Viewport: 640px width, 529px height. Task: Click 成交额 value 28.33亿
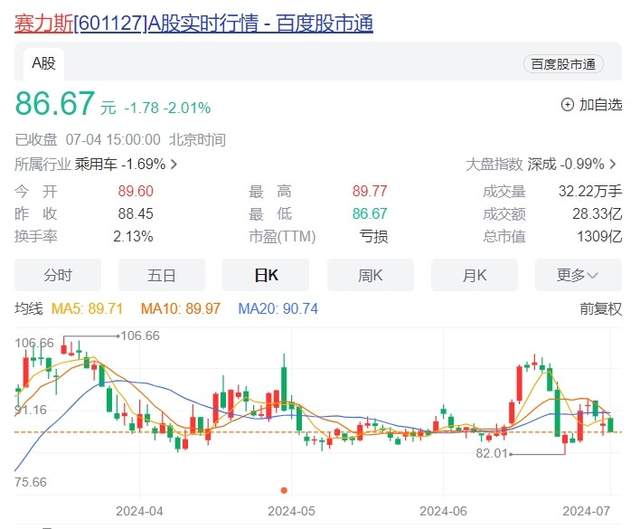pyautogui.click(x=597, y=213)
